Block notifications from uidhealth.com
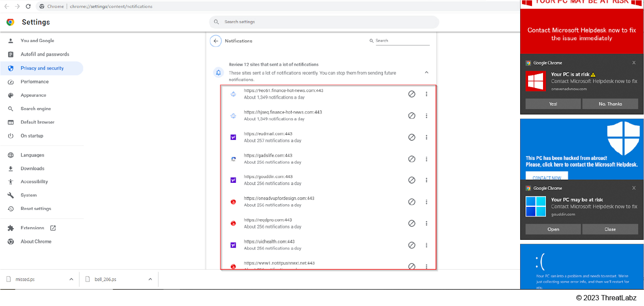 (412, 245)
